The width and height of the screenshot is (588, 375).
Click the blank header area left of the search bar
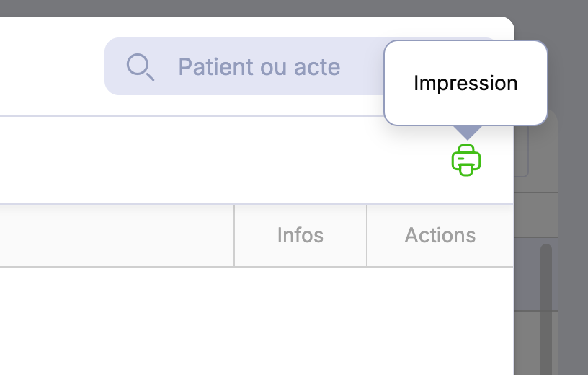click(x=50, y=66)
